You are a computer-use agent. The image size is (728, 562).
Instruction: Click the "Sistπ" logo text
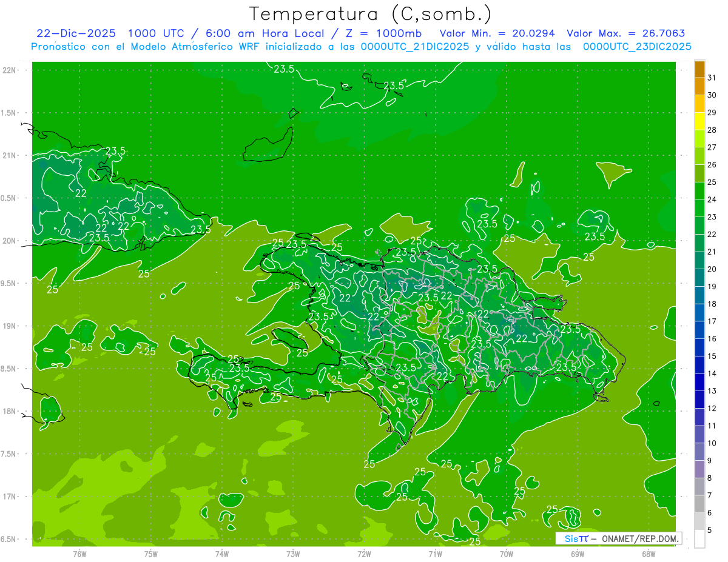[576, 538]
